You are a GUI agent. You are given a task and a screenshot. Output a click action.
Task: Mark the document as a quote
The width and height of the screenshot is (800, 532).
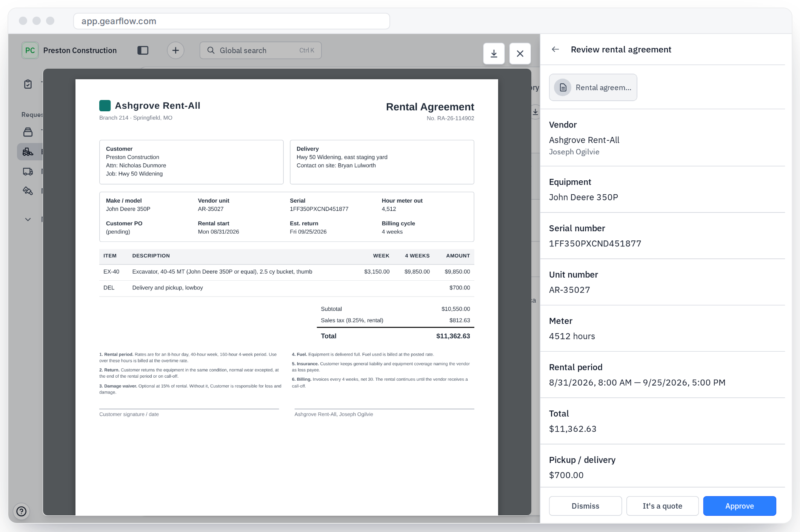pos(662,506)
